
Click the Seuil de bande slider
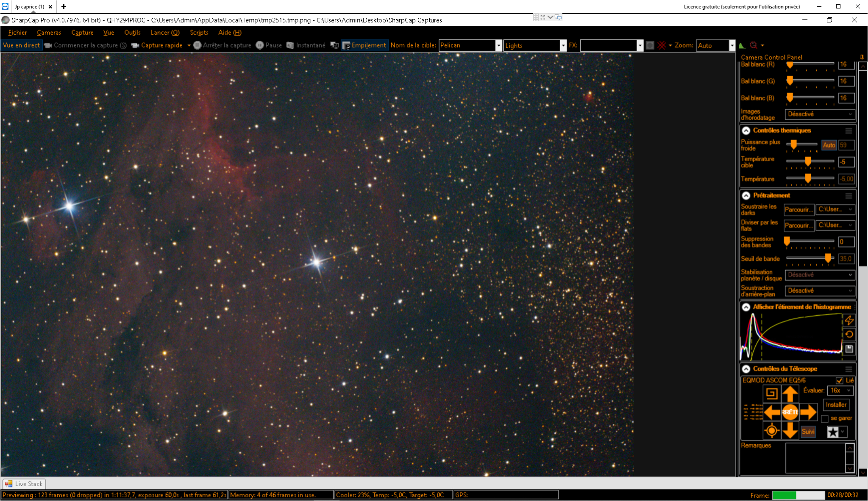tap(810, 258)
